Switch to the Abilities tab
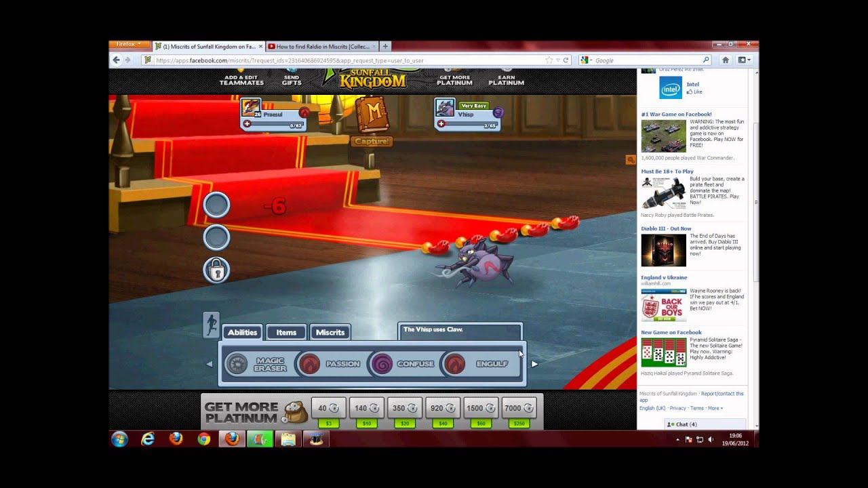Viewport: 868px width, 488px height. (242, 332)
